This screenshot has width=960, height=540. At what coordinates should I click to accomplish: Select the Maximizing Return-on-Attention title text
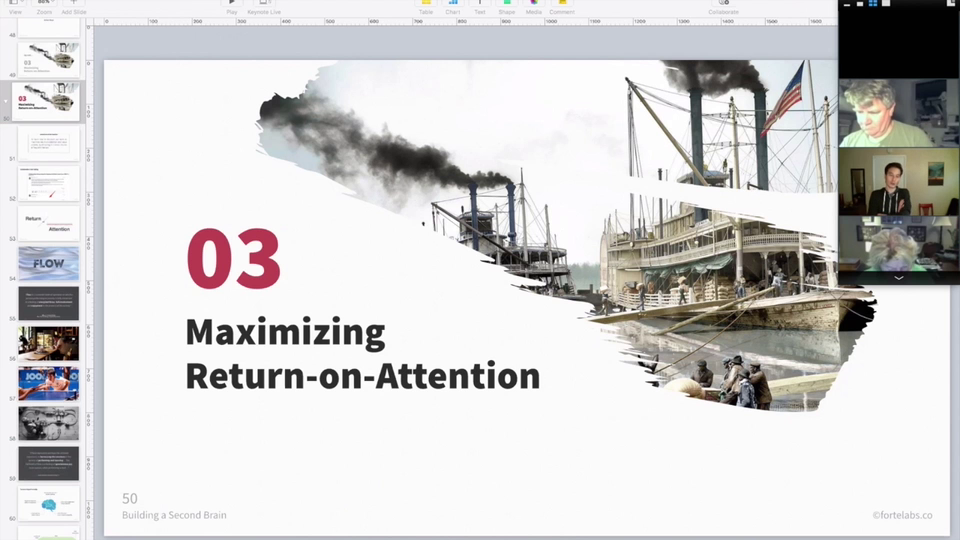(362, 354)
